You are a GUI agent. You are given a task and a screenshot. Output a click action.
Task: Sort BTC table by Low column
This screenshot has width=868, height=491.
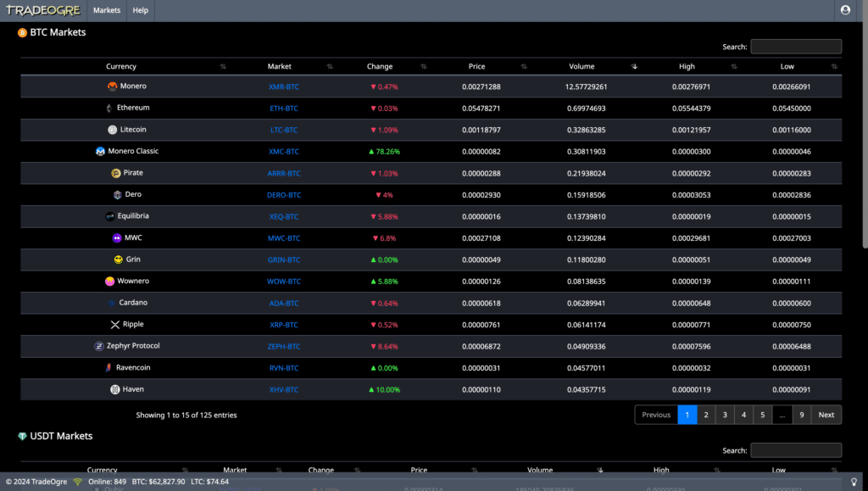[787, 66]
